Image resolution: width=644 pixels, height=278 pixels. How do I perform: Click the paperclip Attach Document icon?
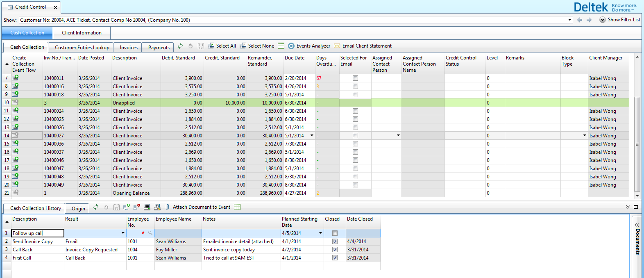[168, 207]
